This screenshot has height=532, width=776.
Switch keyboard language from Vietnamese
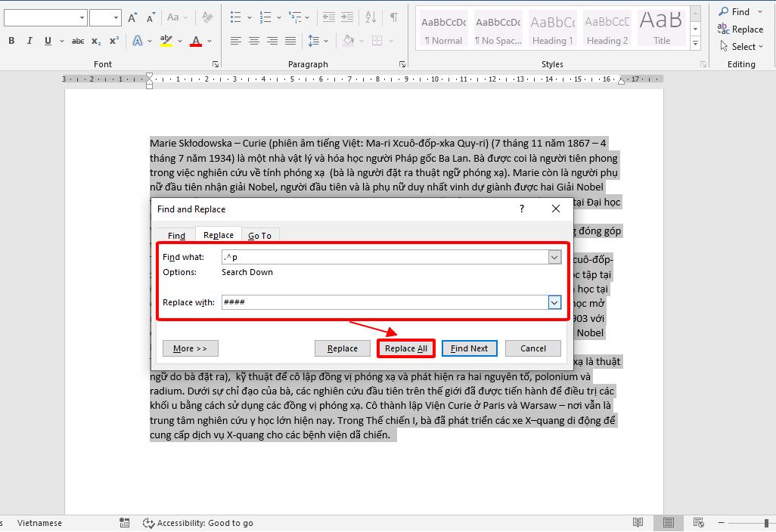click(39, 522)
